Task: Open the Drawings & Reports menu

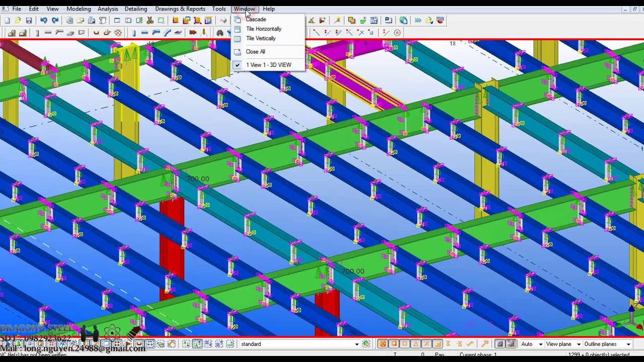Action: coord(180,9)
